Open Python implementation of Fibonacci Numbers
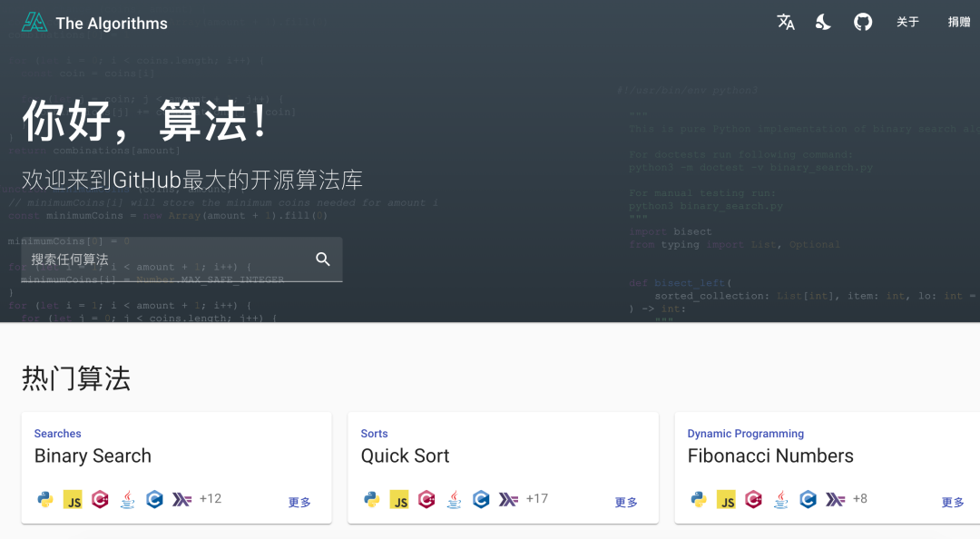Screen dimensions: 980x539 tap(699, 499)
